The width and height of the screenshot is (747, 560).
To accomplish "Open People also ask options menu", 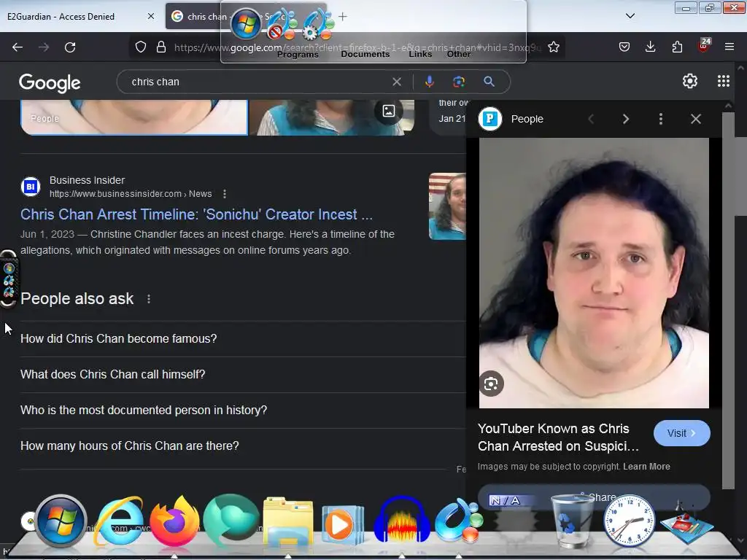I will [x=149, y=299].
